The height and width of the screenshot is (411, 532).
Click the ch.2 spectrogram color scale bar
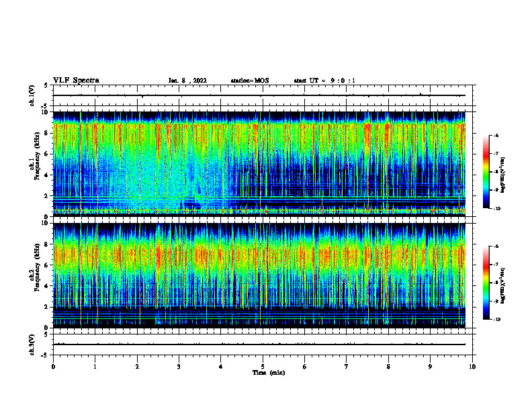pos(486,283)
